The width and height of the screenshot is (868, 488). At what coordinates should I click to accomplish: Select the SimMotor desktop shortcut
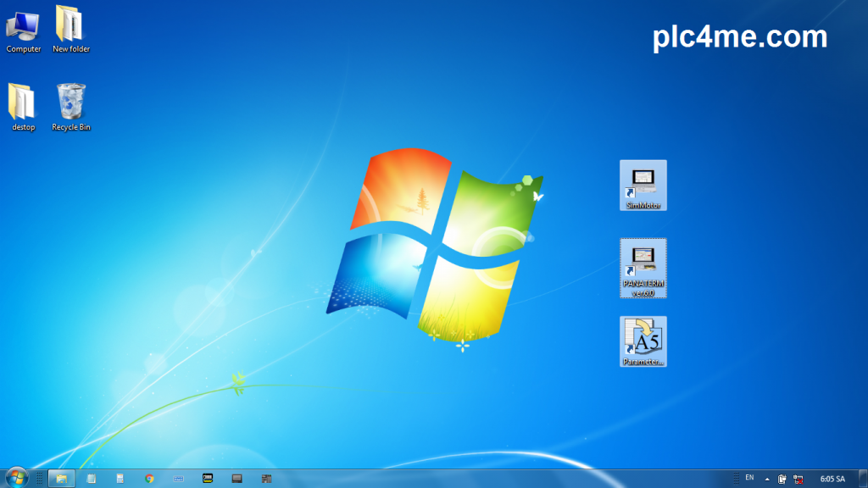(x=643, y=185)
